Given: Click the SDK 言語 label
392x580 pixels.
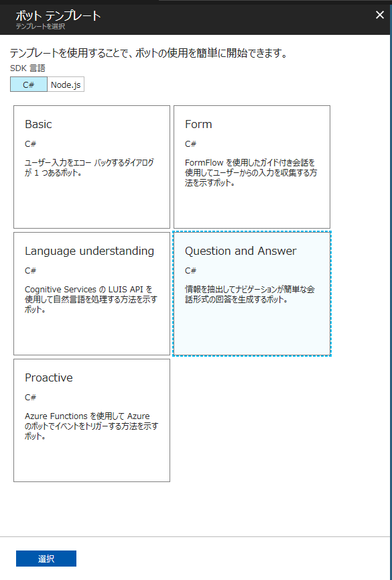Looking at the screenshot, I should tap(27, 68).
